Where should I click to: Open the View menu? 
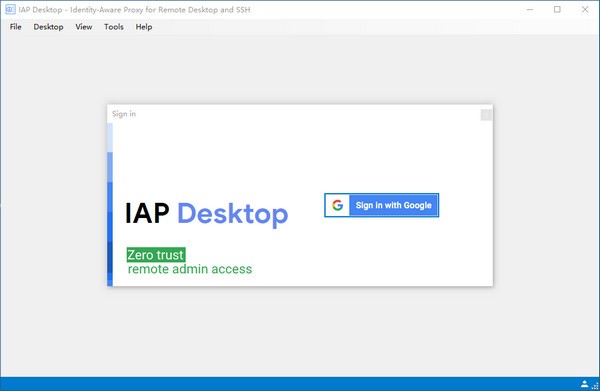[x=83, y=27]
